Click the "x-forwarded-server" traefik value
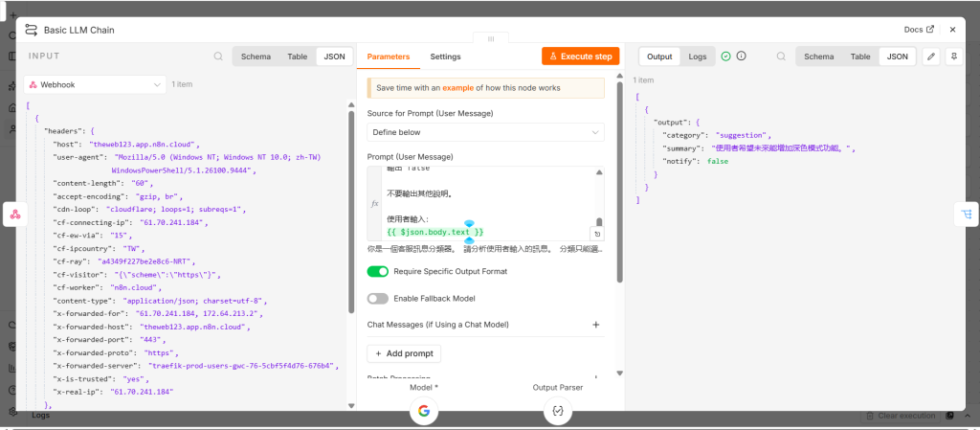The width and height of the screenshot is (980, 430). click(x=242, y=366)
